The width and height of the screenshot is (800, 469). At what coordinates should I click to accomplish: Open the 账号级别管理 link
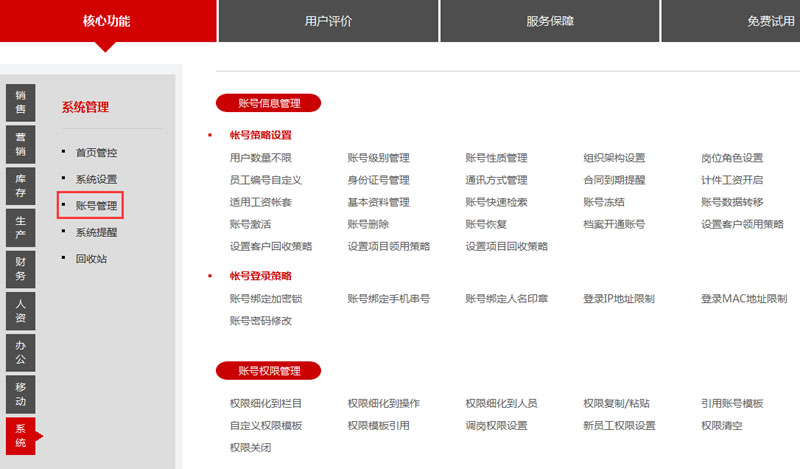click(x=378, y=158)
